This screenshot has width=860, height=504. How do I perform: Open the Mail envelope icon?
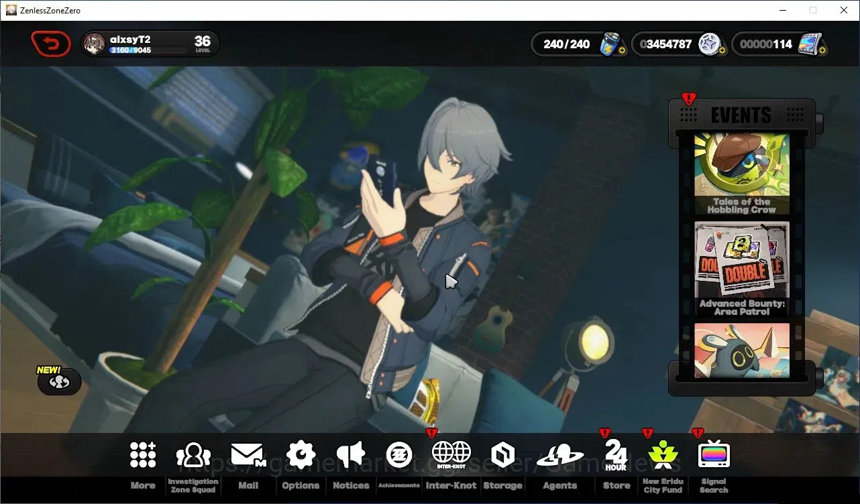[248, 455]
